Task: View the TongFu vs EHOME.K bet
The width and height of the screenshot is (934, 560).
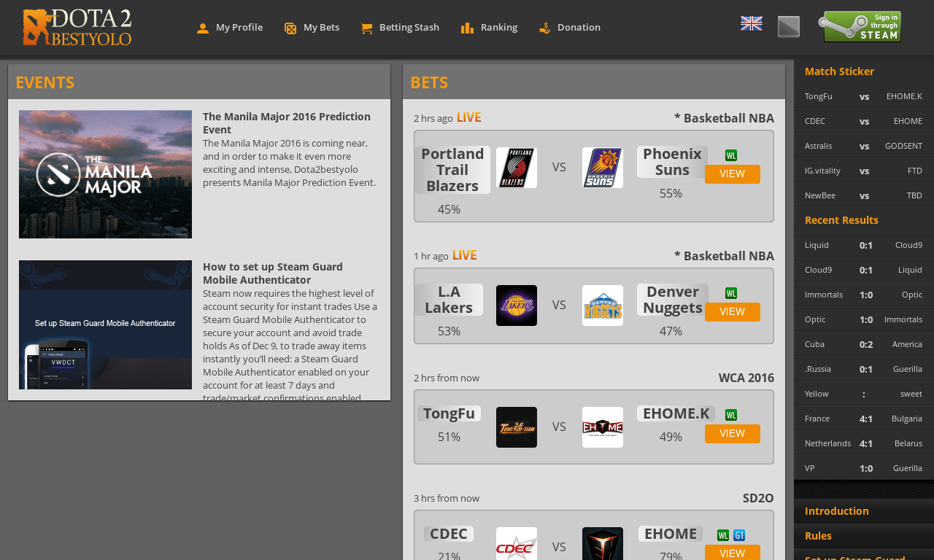Action: point(733,434)
